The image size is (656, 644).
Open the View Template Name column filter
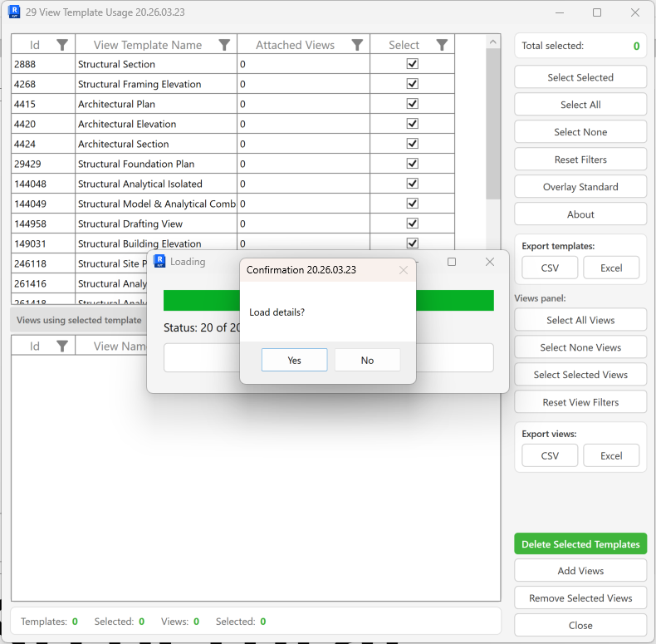(x=224, y=45)
